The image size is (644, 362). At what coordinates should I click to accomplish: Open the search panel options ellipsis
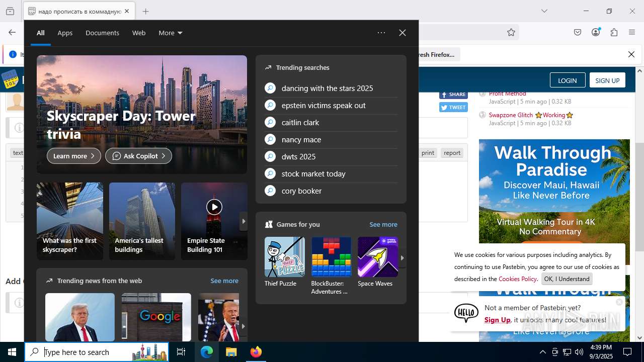381,33
